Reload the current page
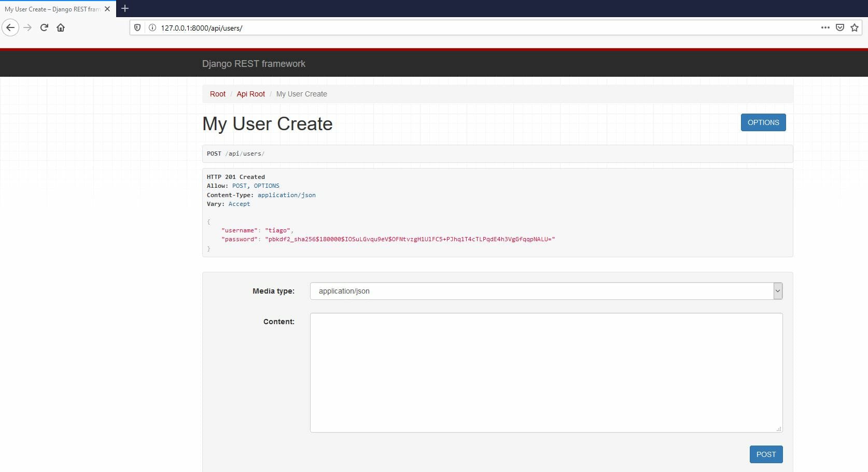The width and height of the screenshot is (868, 472). [x=44, y=27]
